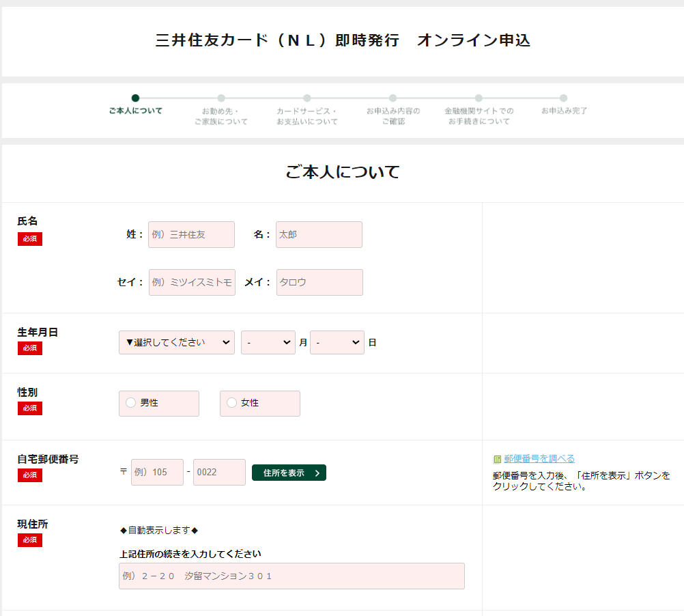Click the address continuation input field

click(x=292, y=576)
